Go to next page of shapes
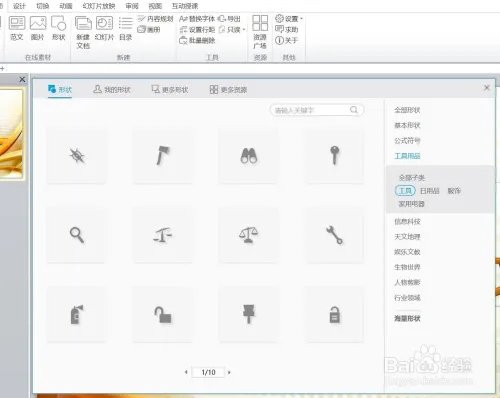The width and height of the screenshot is (500, 398). point(229,372)
